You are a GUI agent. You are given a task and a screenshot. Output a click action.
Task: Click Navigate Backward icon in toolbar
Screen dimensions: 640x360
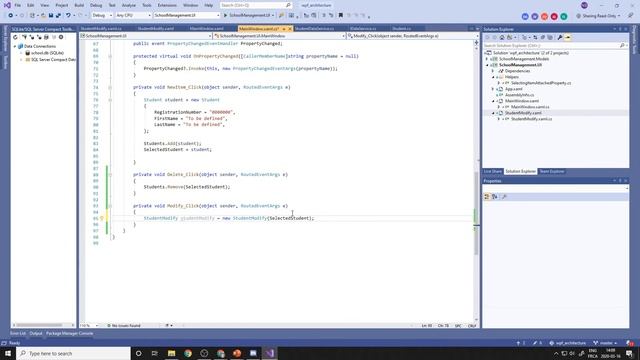tap(11, 16)
